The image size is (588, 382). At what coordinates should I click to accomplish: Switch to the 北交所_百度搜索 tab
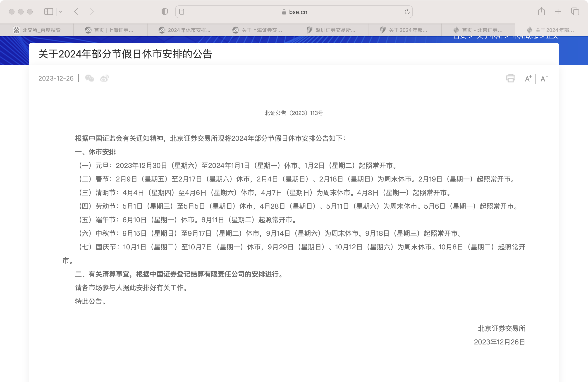click(37, 30)
